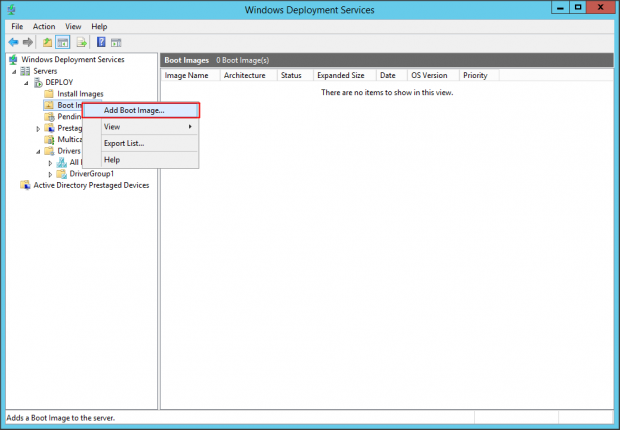Click the Back arrow toolbar icon
The image size is (620, 430).
tap(13, 42)
